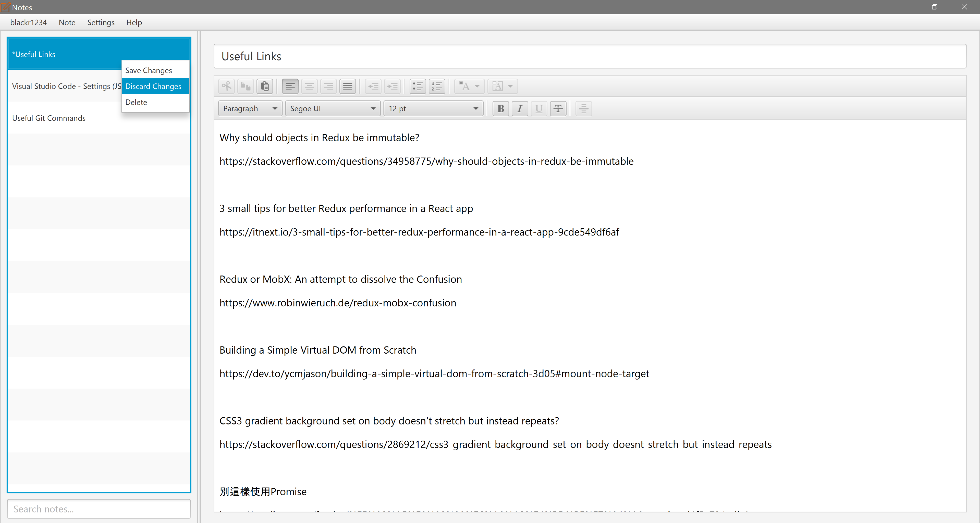Toggle justify alignment
This screenshot has height=523, width=980.
[348, 86]
